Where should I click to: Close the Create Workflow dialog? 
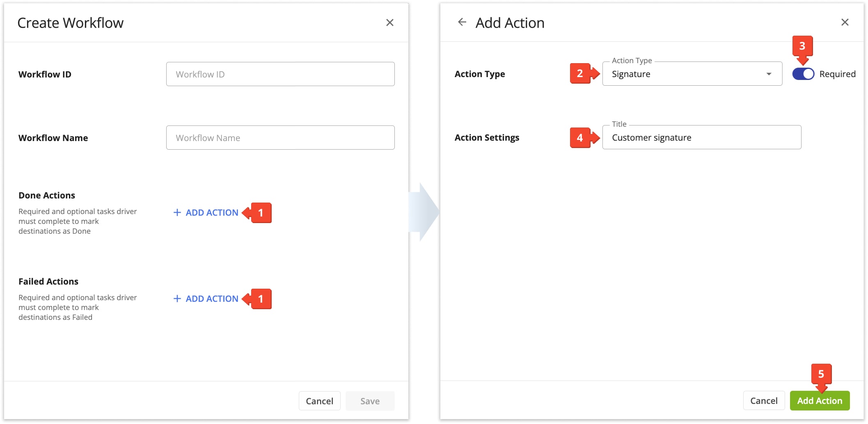pos(389,23)
